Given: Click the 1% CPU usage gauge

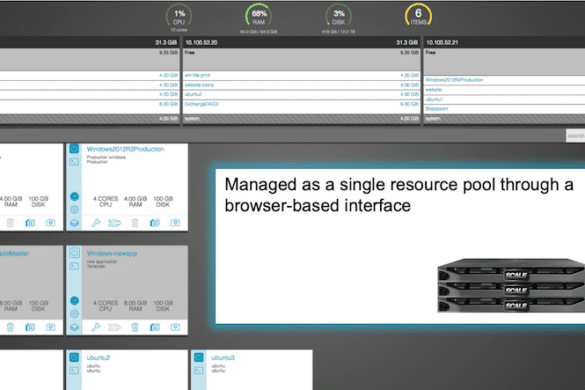Looking at the screenshot, I should tap(179, 16).
